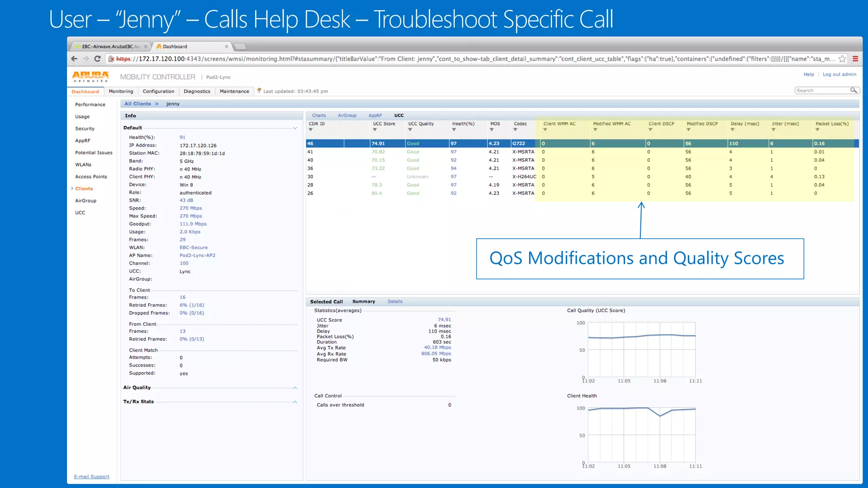The image size is (868, 488).
Task: Bookmark the page using the star icon
Action: (843, 59)
